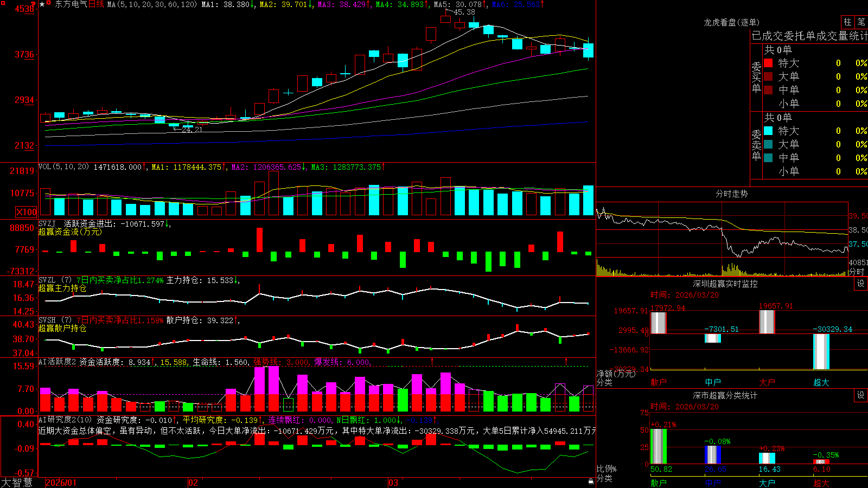Click the 03 month marker on timeline
868x488 pixels.
tap(393, 483)
